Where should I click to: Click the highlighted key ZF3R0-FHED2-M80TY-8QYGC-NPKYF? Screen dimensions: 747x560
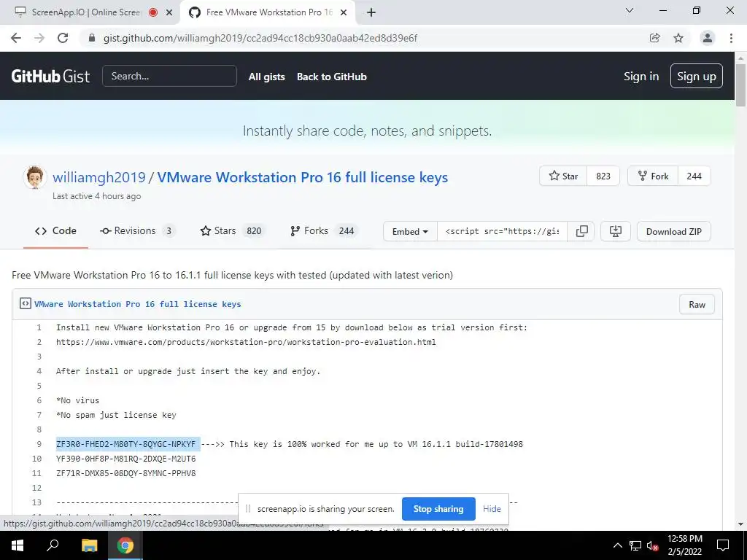click(125, 444)
